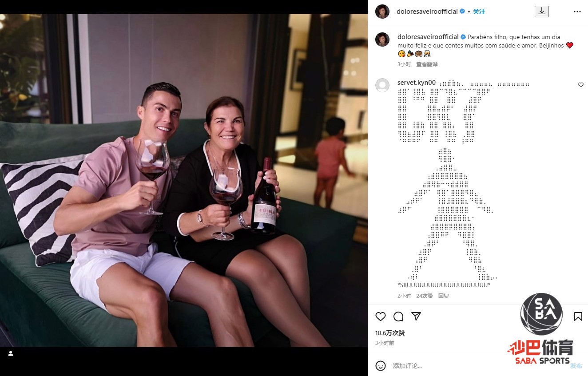The height and width of the screenshot is (376, 588).
Task: Open servet.kyn00 commenter avatar
Action: [382, 85]
